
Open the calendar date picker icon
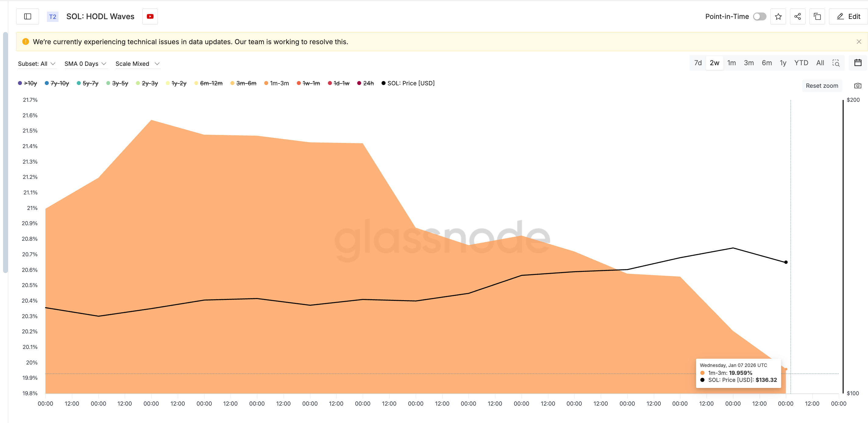tap(858, 63)
